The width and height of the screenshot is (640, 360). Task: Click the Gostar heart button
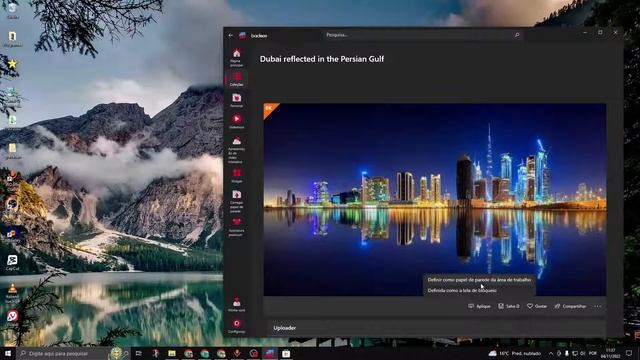(537, 306)
